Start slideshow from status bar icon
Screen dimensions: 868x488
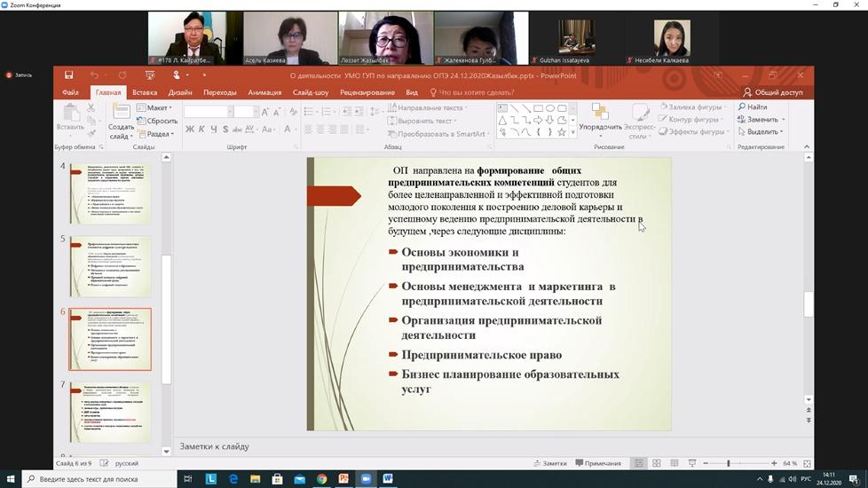point(691,463)
